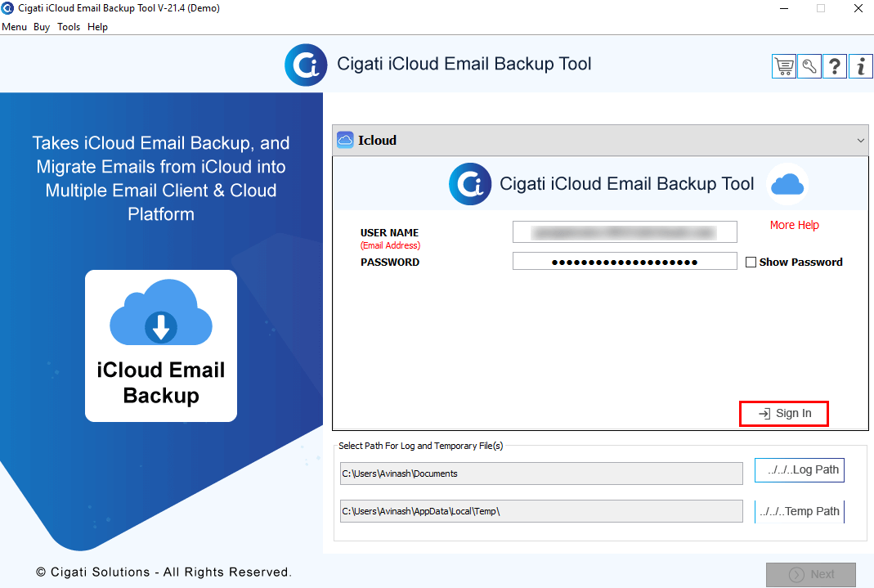This screenshot has height=588, width=874.
Task: Open the shopping cart buy icon
Action: pos(784,66)
